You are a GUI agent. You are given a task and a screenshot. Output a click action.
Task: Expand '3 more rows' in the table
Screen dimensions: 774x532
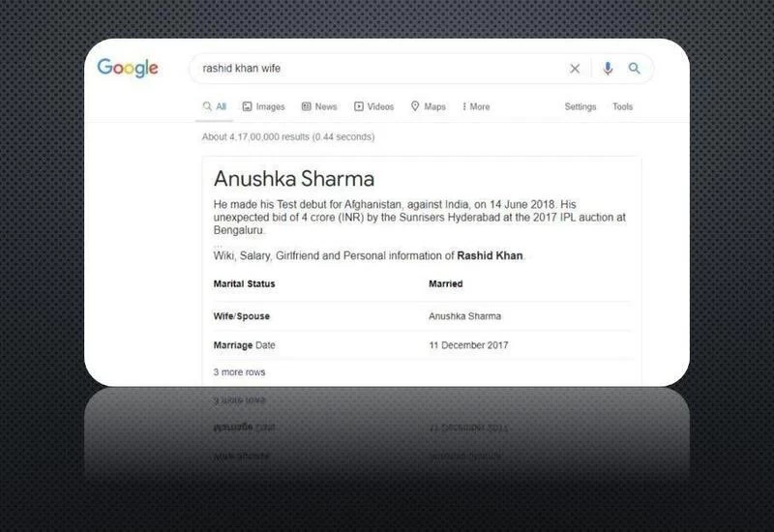239,372
